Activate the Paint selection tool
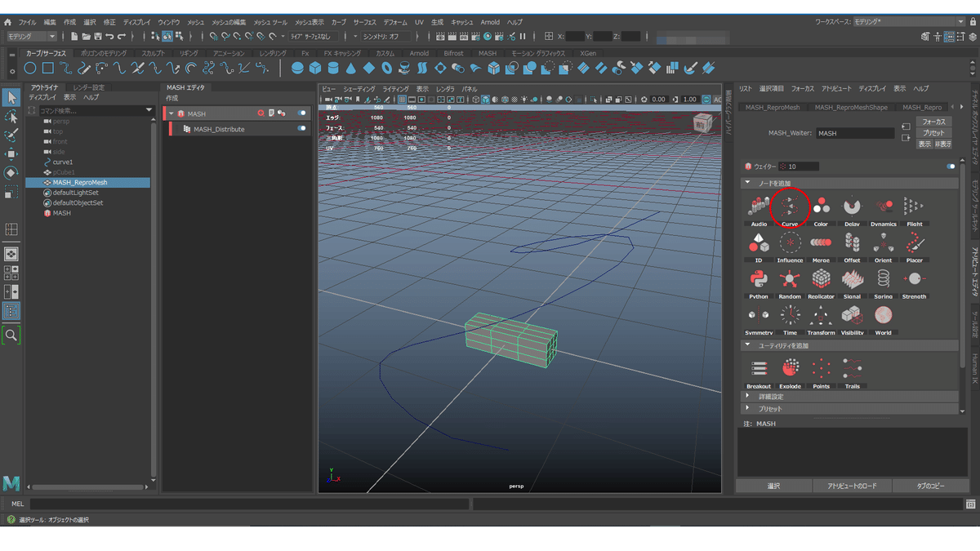 point(11,136)
